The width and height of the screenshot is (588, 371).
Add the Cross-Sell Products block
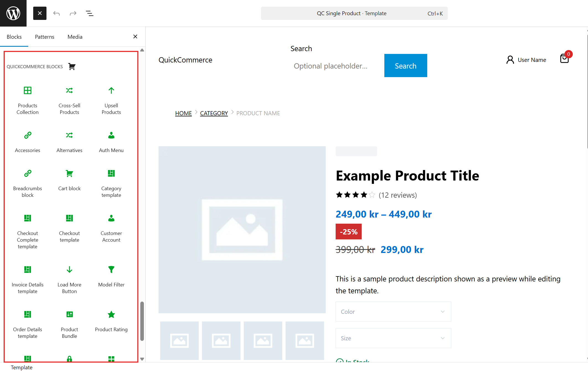(x=69, y=101)
